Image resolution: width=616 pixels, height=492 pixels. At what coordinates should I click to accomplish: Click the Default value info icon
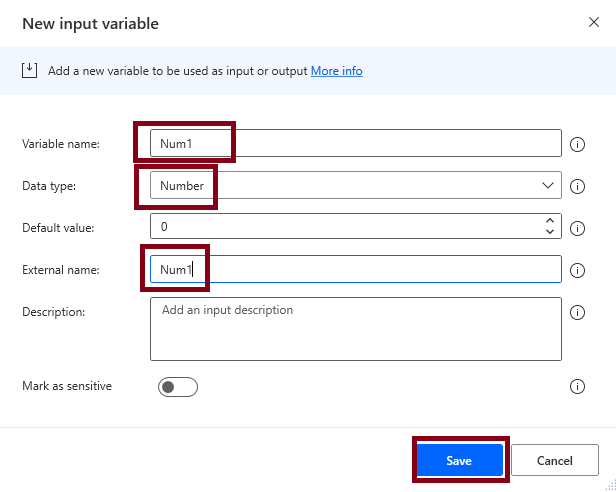click(577, 228)
